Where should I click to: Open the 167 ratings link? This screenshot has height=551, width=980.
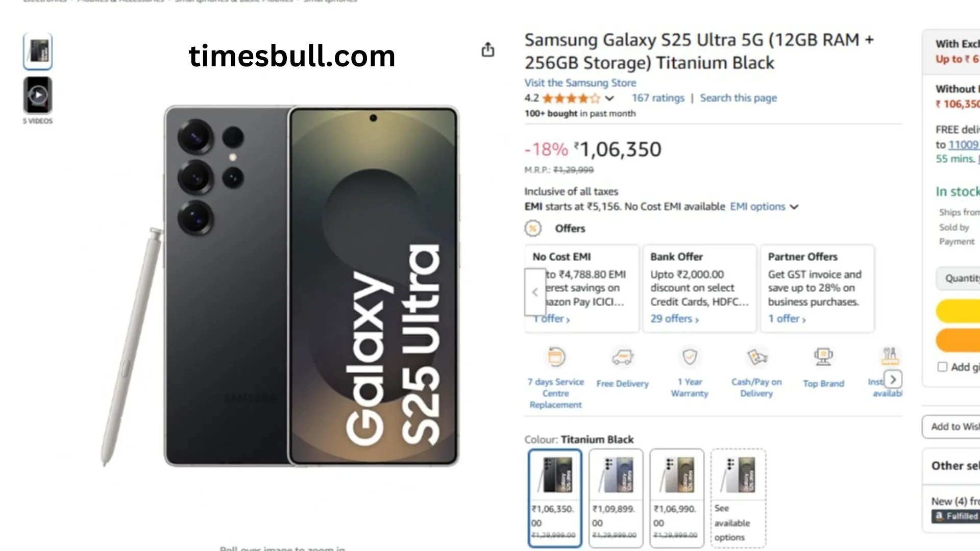click(658, 98)
